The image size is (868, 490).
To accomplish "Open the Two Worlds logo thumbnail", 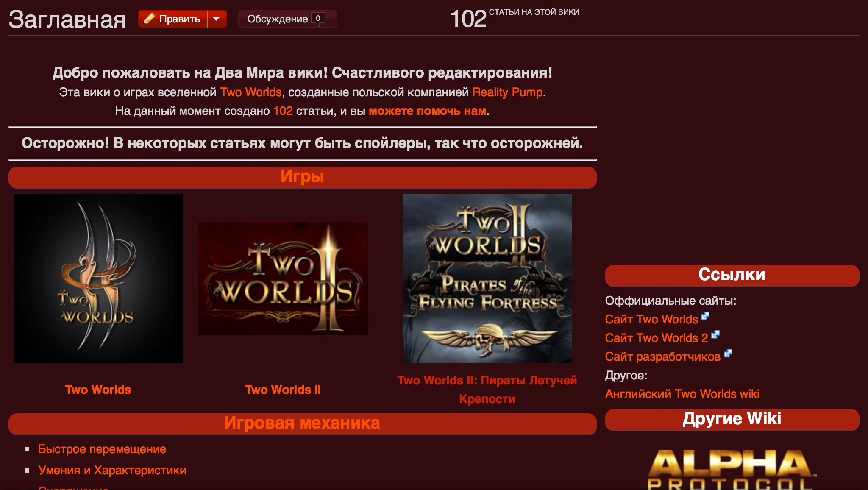I will [98, 278].
